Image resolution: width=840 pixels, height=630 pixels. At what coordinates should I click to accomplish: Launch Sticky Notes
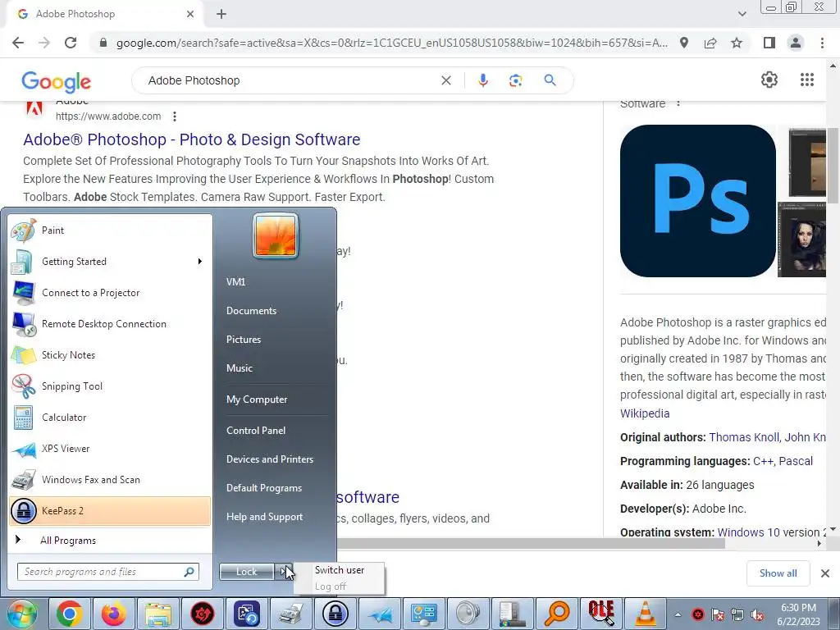[110, 354]
